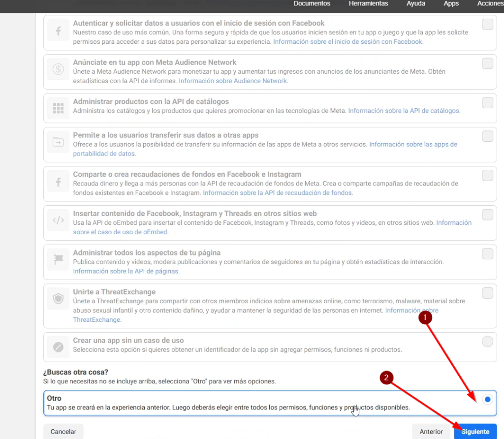Open link Información sobre la API de recaudación de fondos
This screenshot has width=504, height=439.
point(278,193)
